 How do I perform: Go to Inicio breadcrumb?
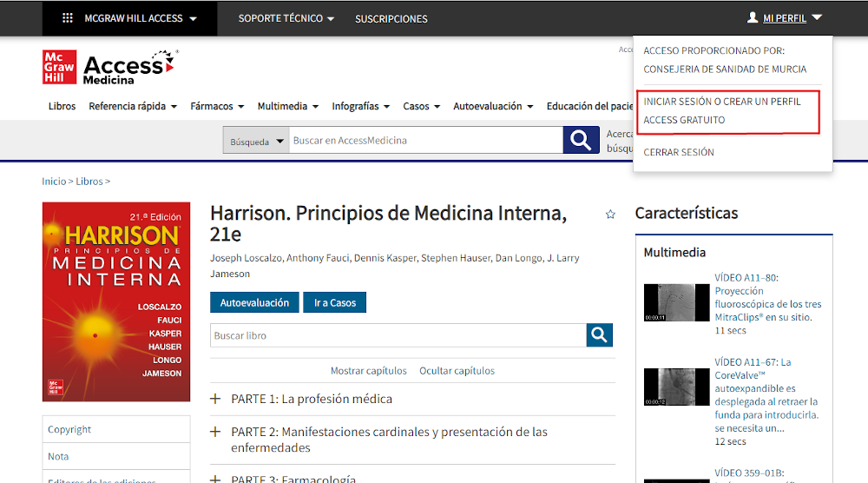(54, 181)
